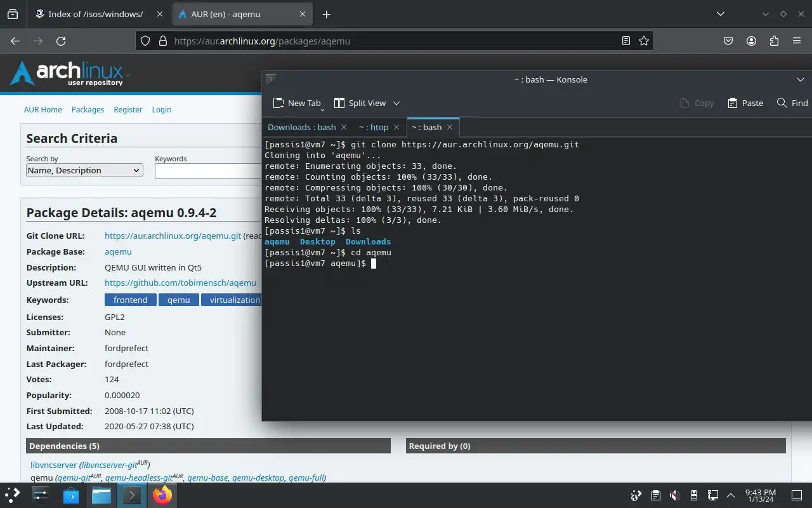Reload the AUR page in Firefox

coord(61,41)
